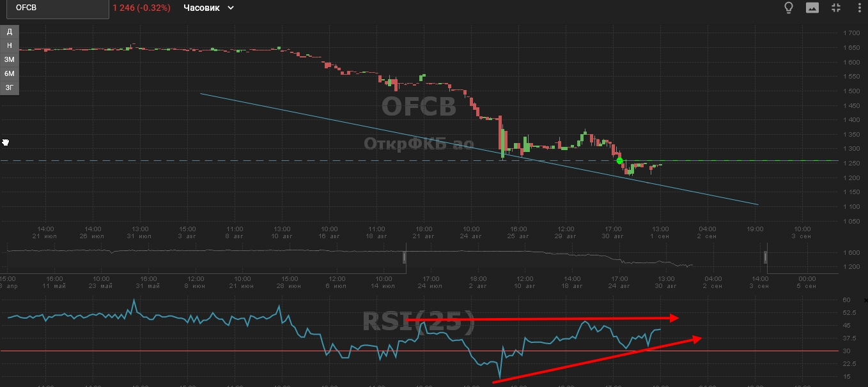
Task: Select the 6М period button
Action: [10, 73]
